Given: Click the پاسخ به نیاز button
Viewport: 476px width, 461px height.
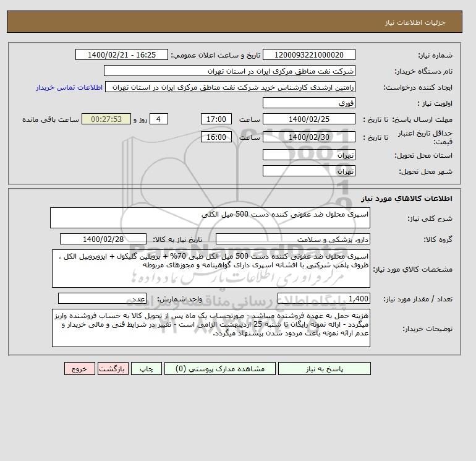Looking at the screenshot, I should 324,369.
